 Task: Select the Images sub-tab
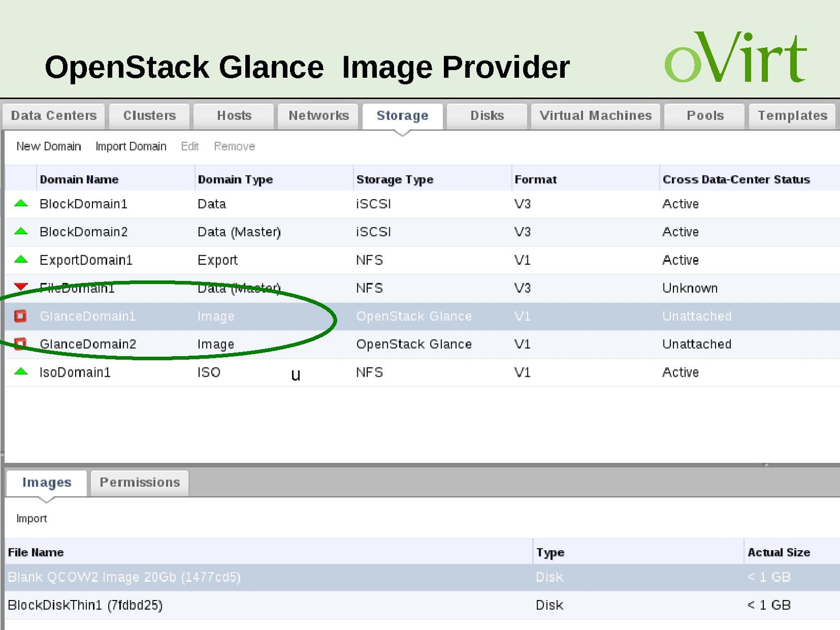(x=47, y=482)
